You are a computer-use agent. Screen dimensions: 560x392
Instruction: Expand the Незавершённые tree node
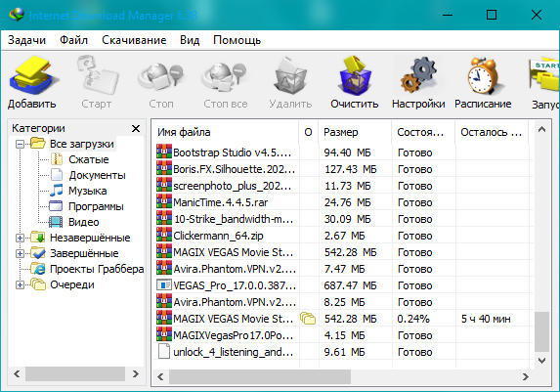coord(20,238)
